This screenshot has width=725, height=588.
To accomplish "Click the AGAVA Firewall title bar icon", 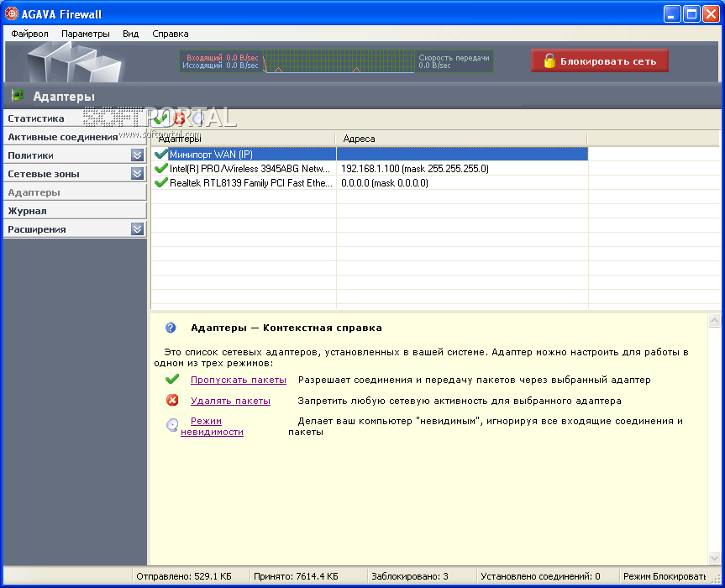I will click(x=11, y=14).
